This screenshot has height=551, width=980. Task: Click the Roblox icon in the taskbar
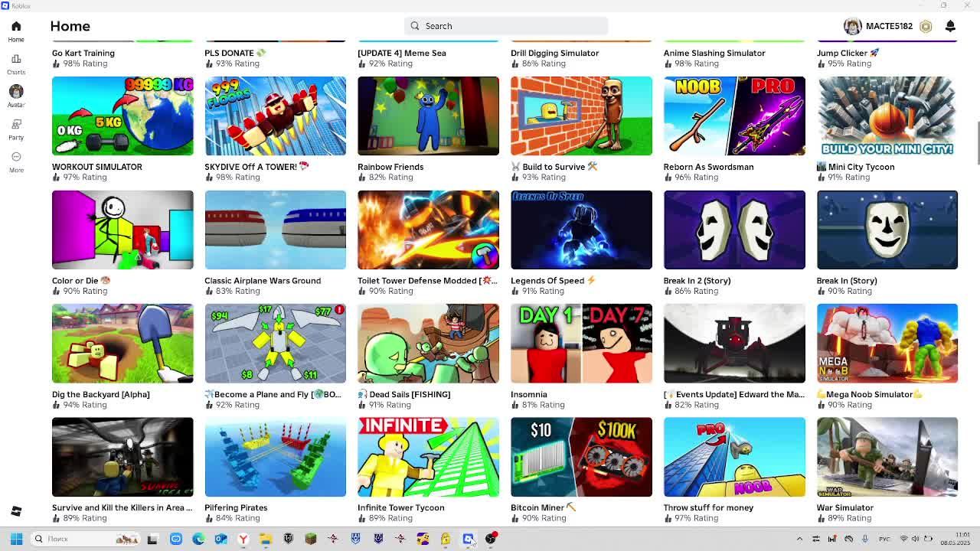click(x=468, y=539)
